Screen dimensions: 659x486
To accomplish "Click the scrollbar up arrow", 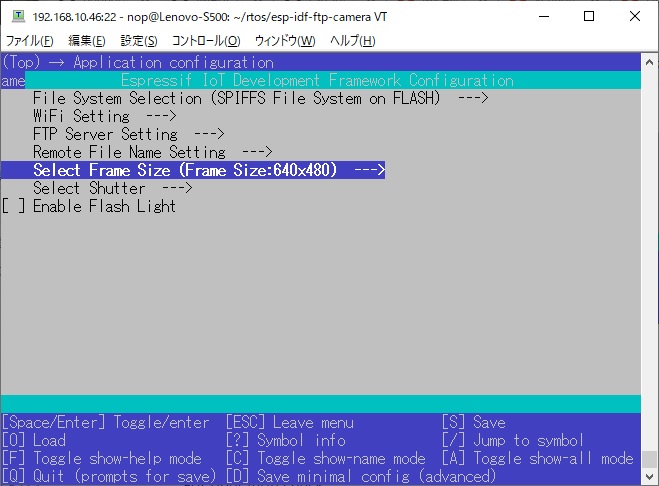I will (649, 62).
